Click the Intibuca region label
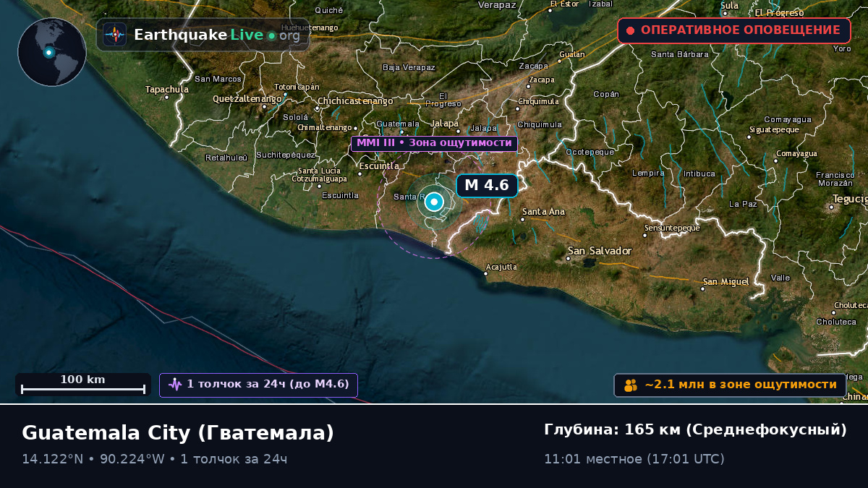Viewport: 868px width, 488px height. pos(699,174)
